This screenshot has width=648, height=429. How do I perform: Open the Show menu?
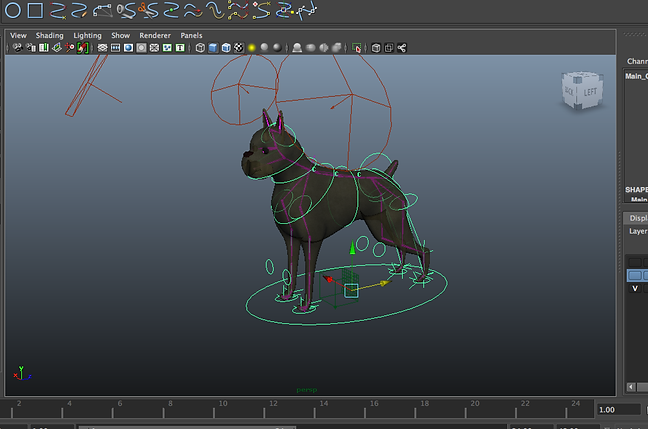click(x=120, y=36)
